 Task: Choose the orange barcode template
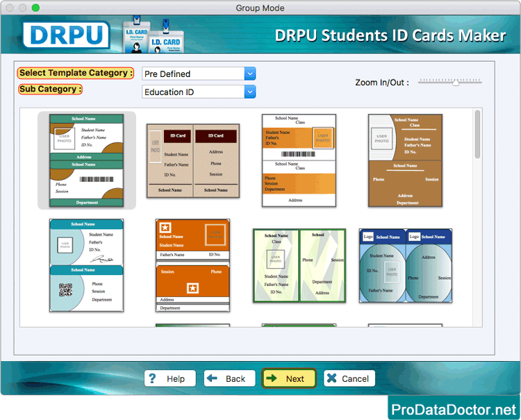pyautogui.click(x=299, y=160)
